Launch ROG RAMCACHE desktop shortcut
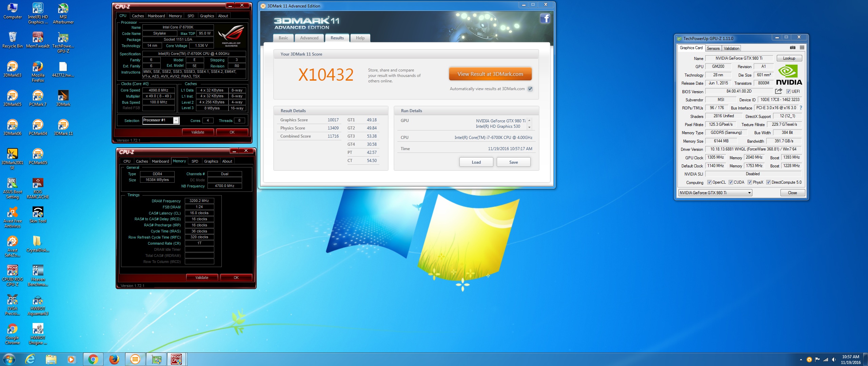The height and width of the screenshot is (366, 868). pyautogui.click(x=38, y=188)
